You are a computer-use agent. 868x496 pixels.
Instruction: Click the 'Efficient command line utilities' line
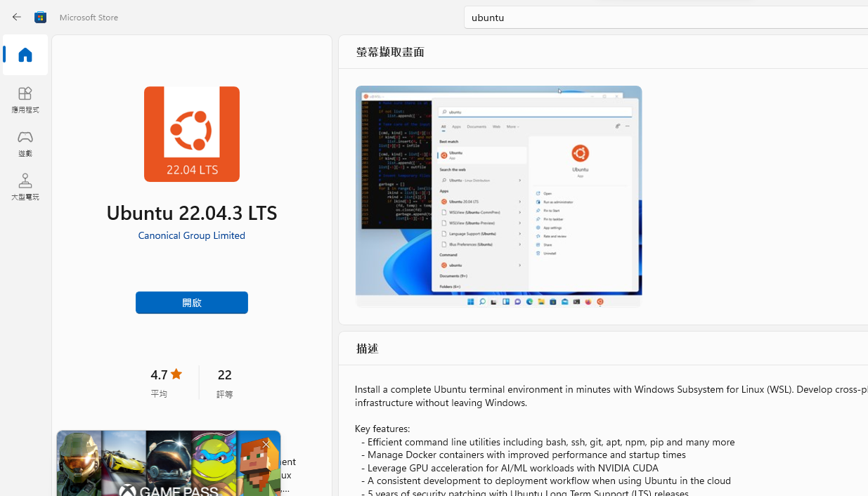coord(548,441)
